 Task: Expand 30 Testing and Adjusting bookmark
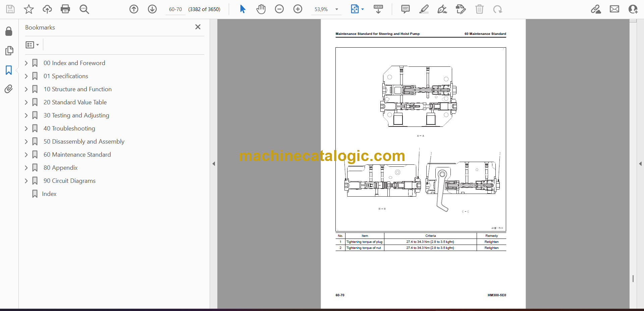[26, 115]
